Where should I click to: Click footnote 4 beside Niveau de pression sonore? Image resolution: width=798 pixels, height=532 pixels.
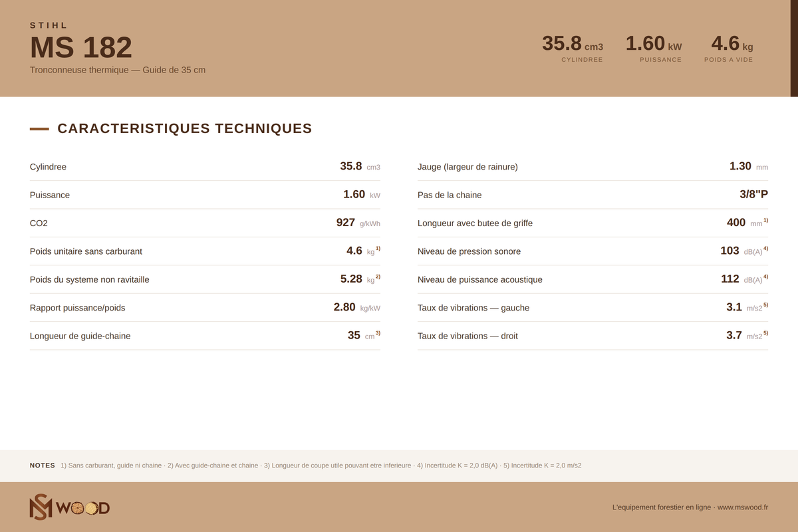765,248
